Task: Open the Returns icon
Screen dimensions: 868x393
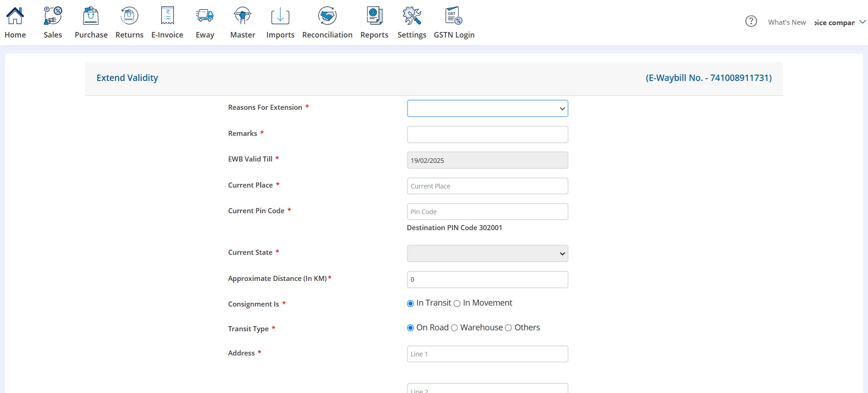Action: [129, 16]
